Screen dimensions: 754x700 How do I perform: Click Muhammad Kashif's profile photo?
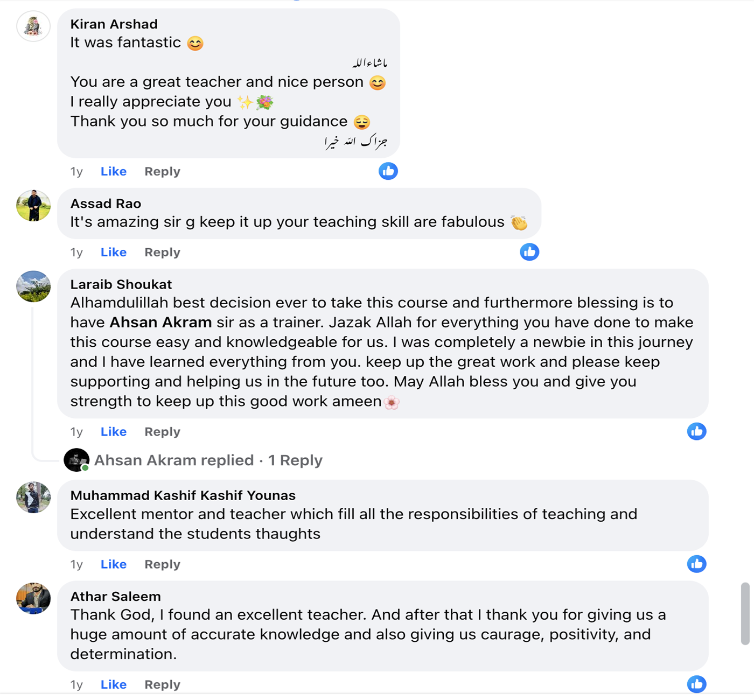coord(33,497)
